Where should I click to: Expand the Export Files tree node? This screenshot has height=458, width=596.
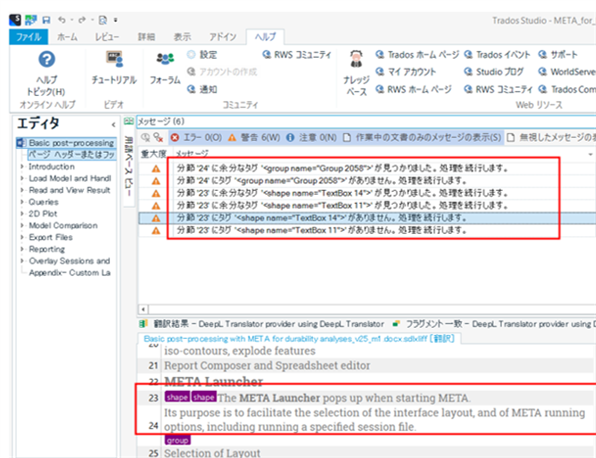coord(22,237)
